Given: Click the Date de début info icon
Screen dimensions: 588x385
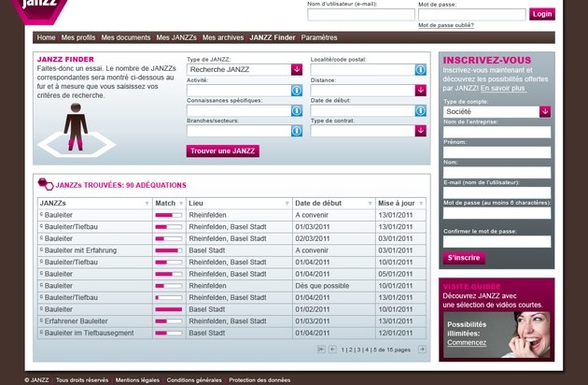Looking at the screenshot, I should click(420, 111).
